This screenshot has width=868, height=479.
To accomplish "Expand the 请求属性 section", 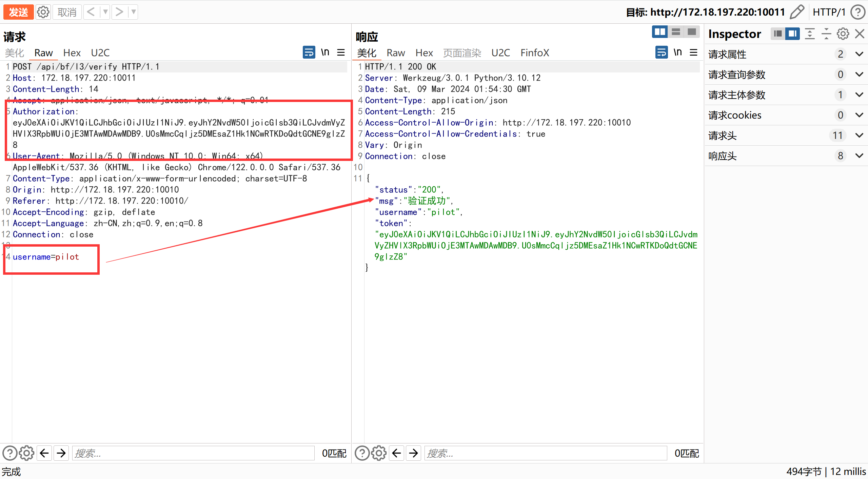I will click(859, 54).
